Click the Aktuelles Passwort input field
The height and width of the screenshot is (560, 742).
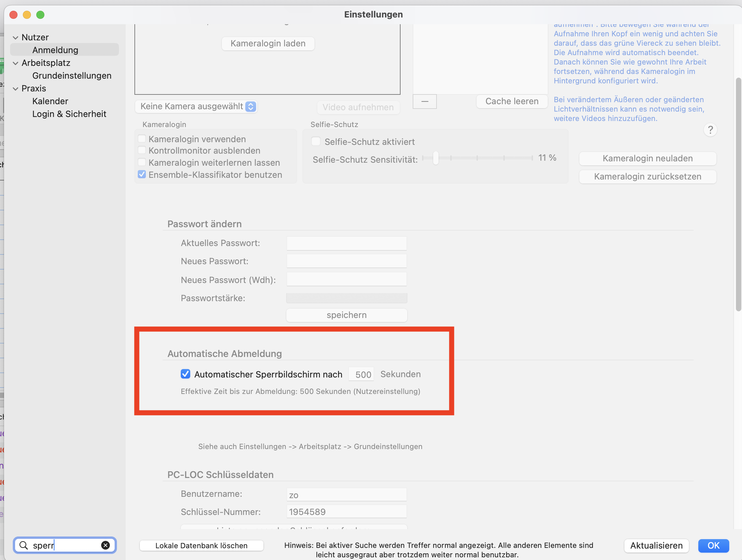click(346, 243)
